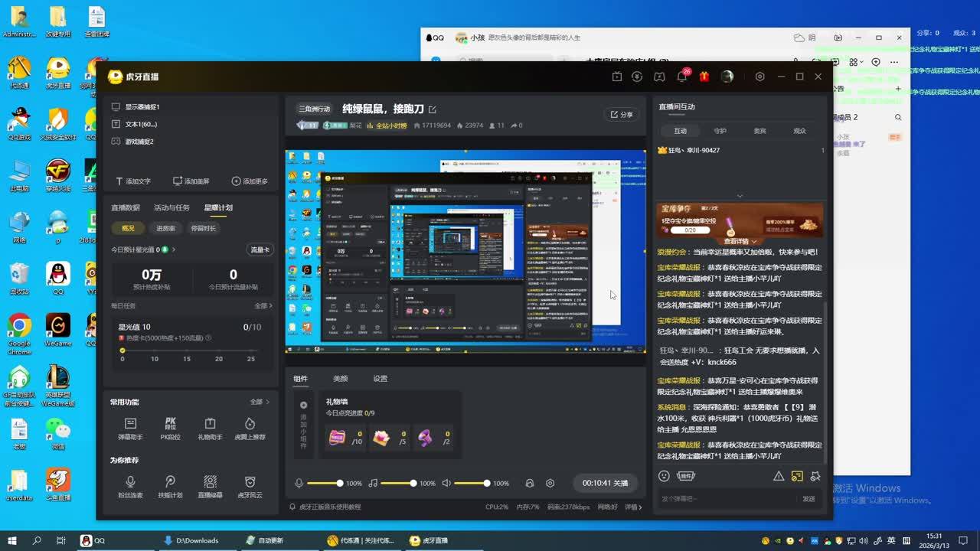Edit the stream title with pencil icon
The height and width of the screenshot is (551, 980).
click(433, 109)
